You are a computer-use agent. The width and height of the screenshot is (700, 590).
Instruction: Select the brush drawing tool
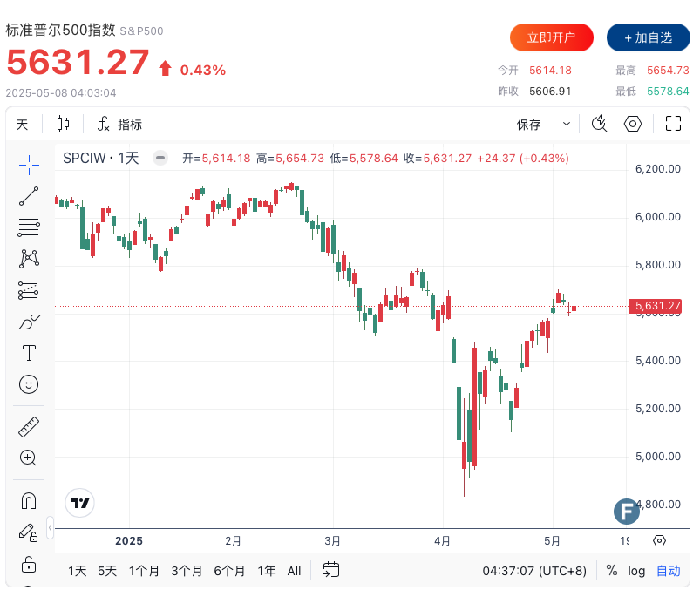(29, 322)
